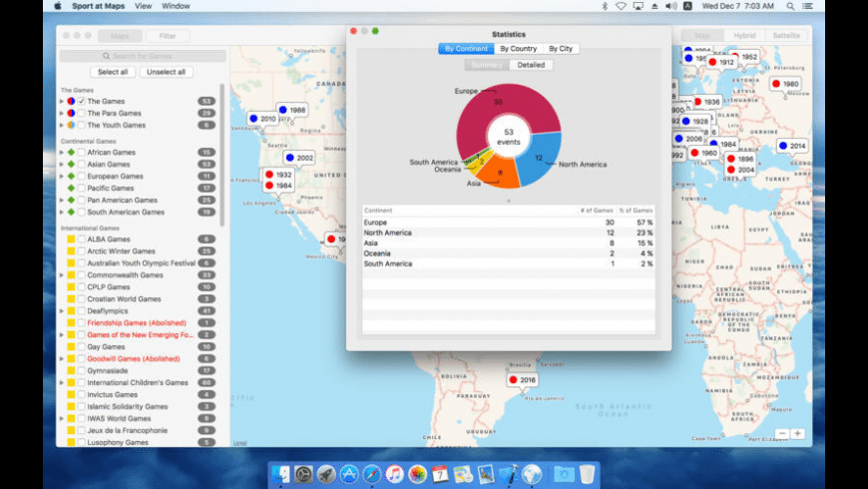The image size is (868, 489).
Task: Click the Select all button
Action: point(113,72)
